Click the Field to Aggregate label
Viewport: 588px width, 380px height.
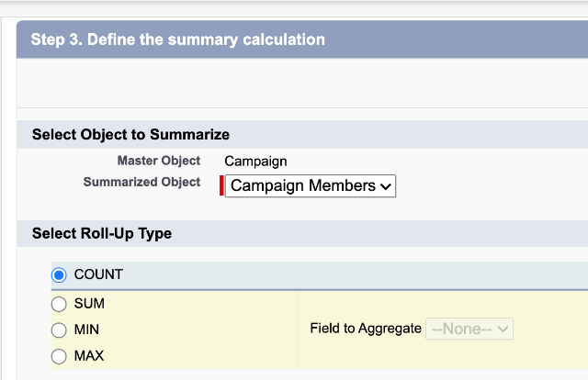[x=366, y=329]
